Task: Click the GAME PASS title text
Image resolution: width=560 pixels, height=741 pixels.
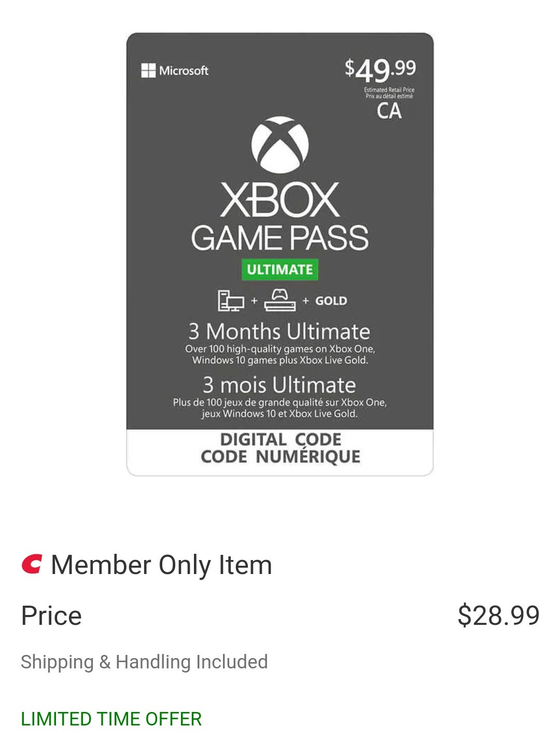Action: point(280,238)
